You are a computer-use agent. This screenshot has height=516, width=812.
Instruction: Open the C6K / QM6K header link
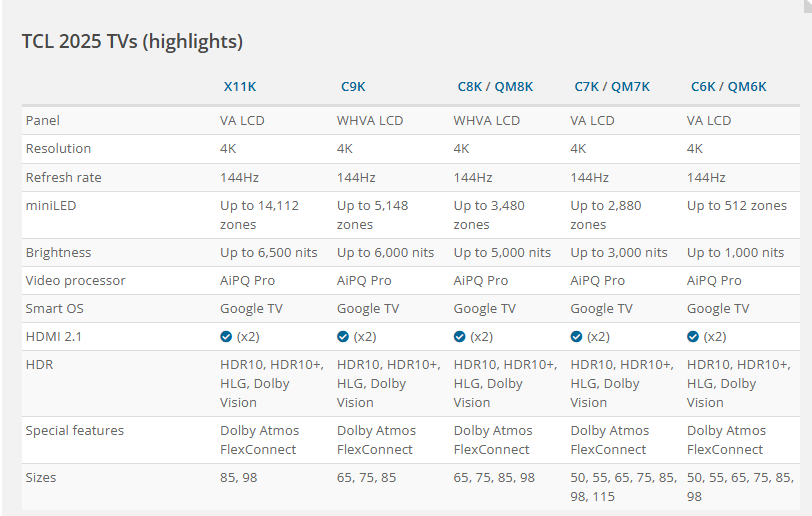tap(729, 87)
